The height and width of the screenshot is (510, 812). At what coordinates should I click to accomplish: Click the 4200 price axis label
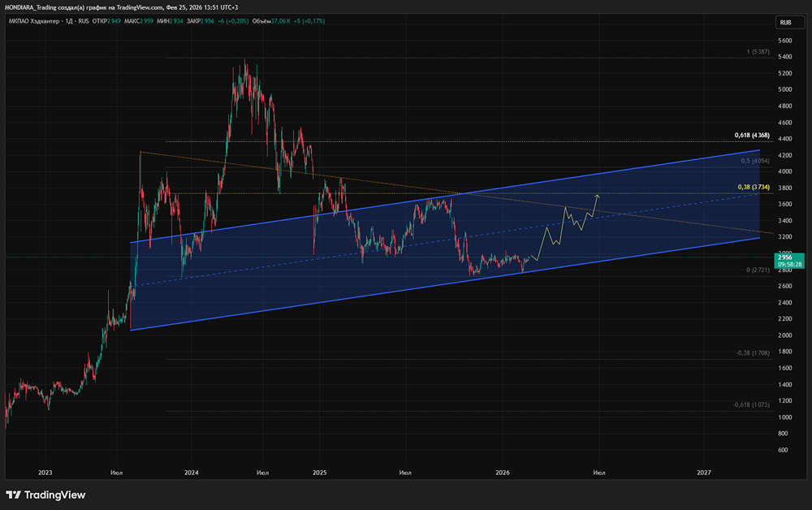784,155
